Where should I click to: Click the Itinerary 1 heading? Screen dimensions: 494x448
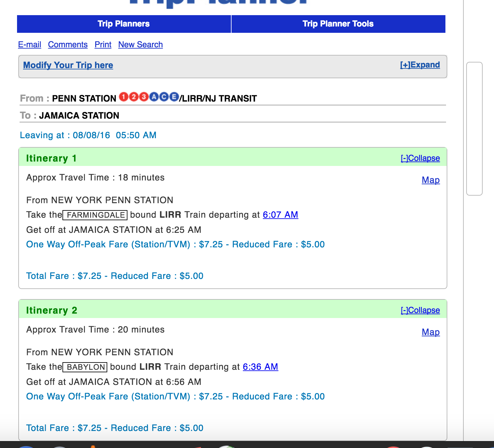[x=51, y=158]
